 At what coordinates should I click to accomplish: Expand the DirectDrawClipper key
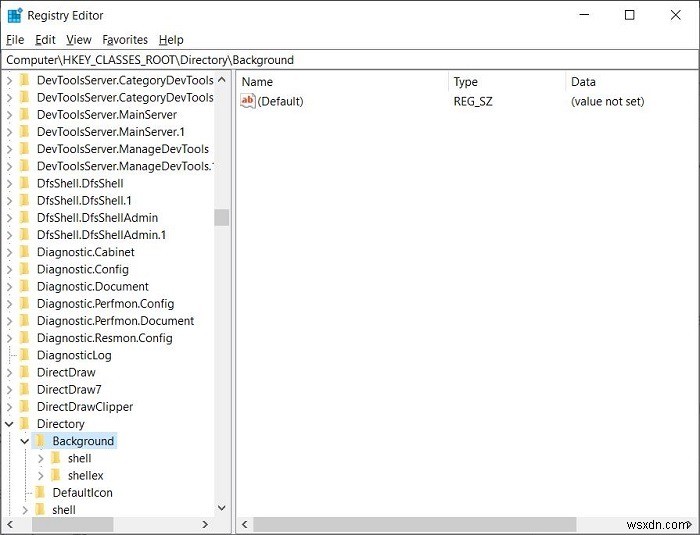pyautogui.click(x=9, y=407)
